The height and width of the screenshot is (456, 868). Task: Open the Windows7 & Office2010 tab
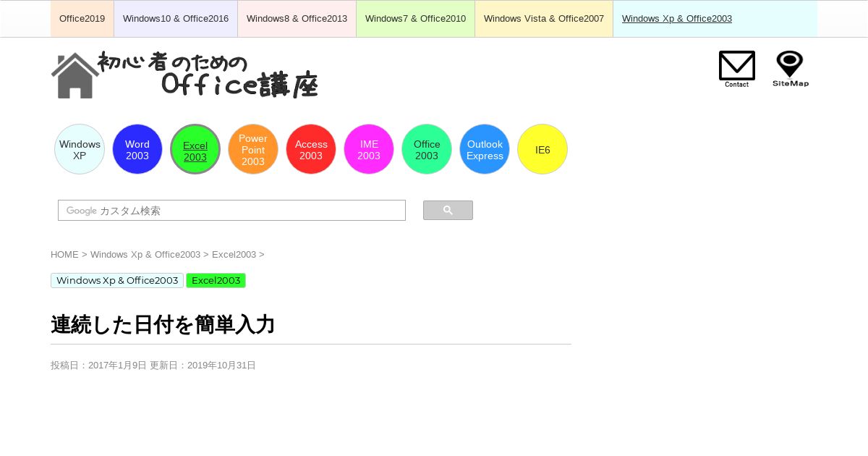415,19
